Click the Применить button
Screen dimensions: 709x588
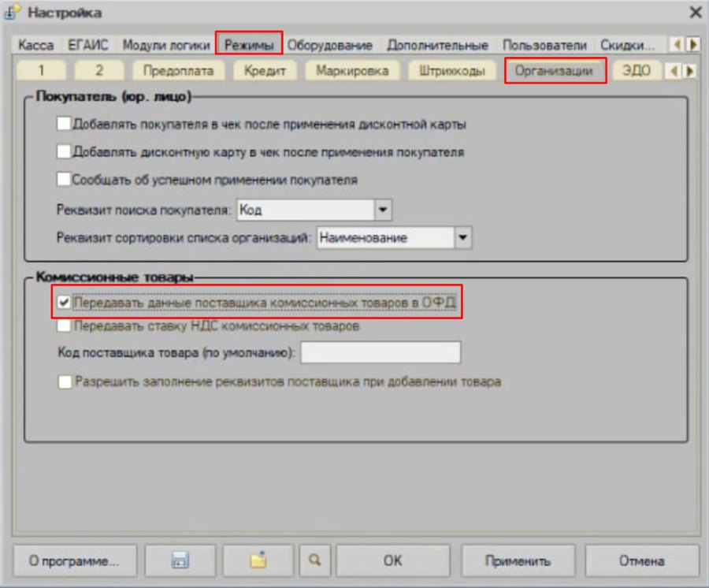click(x=518, y=560)
